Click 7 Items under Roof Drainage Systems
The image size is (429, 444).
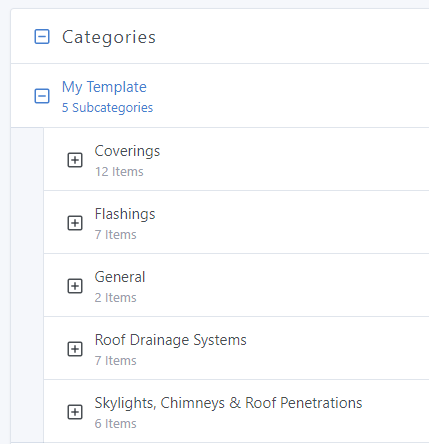(115, 361)
